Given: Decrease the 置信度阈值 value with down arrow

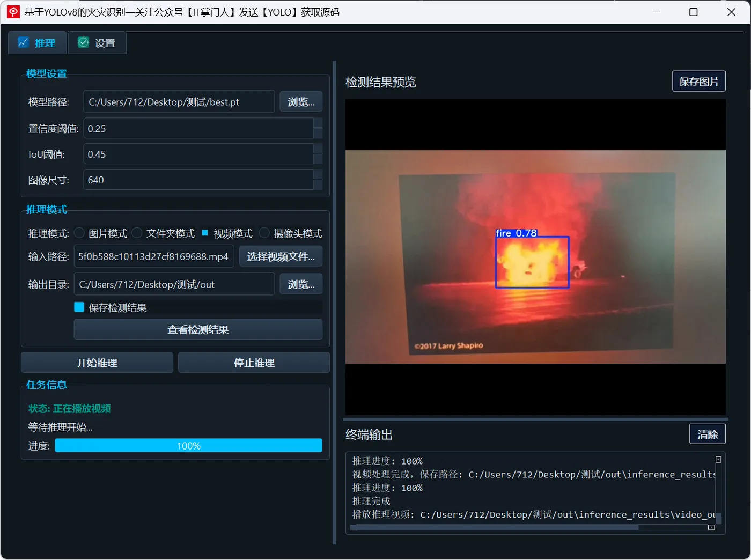Looking at the screenshot, I should click(x=318, y=134).
